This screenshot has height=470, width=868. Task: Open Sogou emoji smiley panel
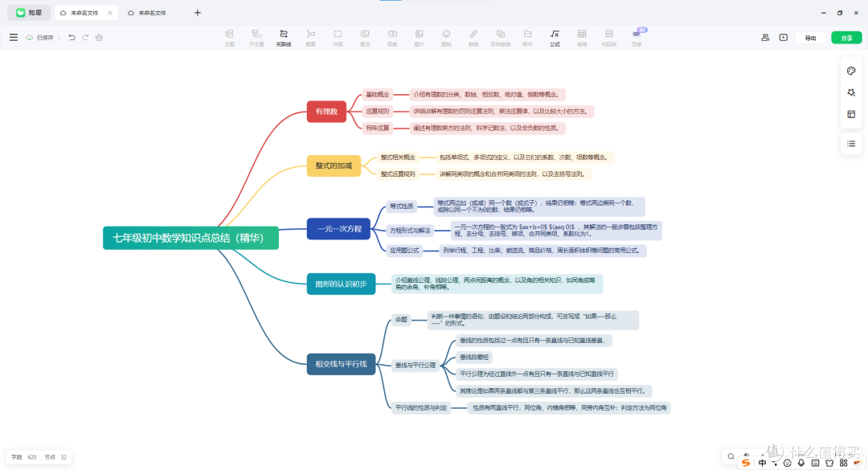coord(788,464)
